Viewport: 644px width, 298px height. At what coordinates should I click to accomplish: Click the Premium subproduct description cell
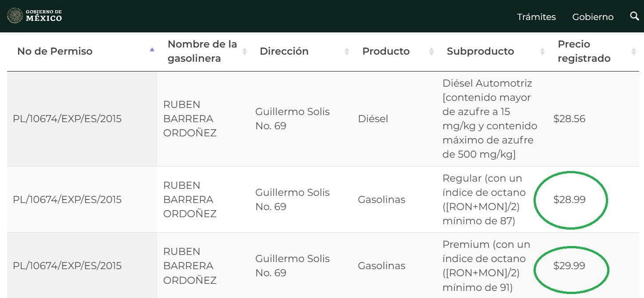coord(486,266)
